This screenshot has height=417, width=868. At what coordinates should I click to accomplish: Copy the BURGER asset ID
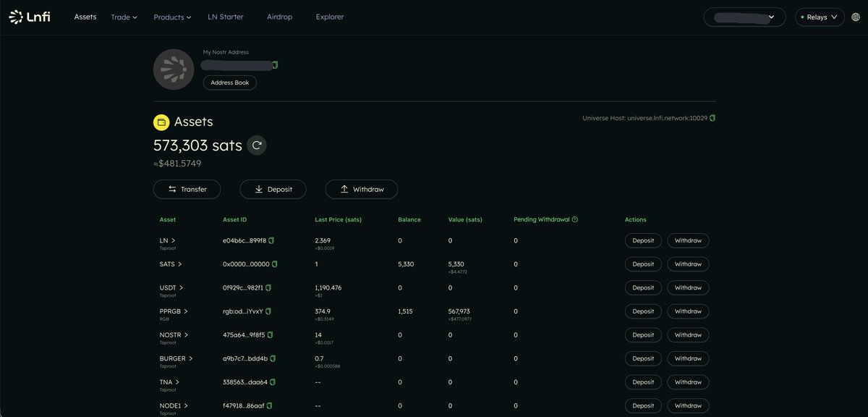[273, 358]
